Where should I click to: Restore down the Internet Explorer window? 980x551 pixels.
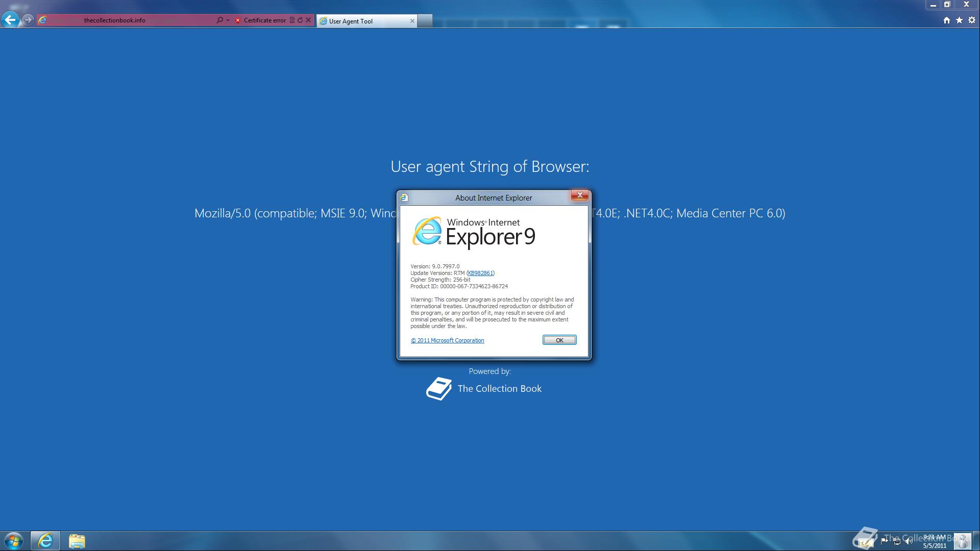click(947, 5)
